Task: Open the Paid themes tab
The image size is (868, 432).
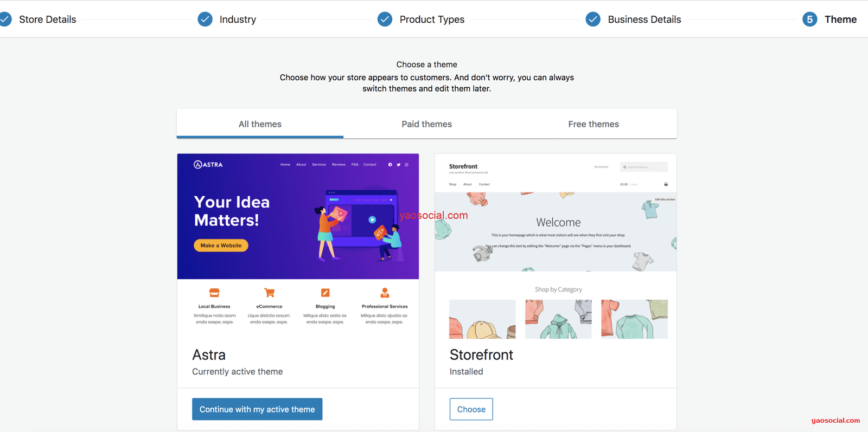Action: pyautogui.click(x=426, y=124)
